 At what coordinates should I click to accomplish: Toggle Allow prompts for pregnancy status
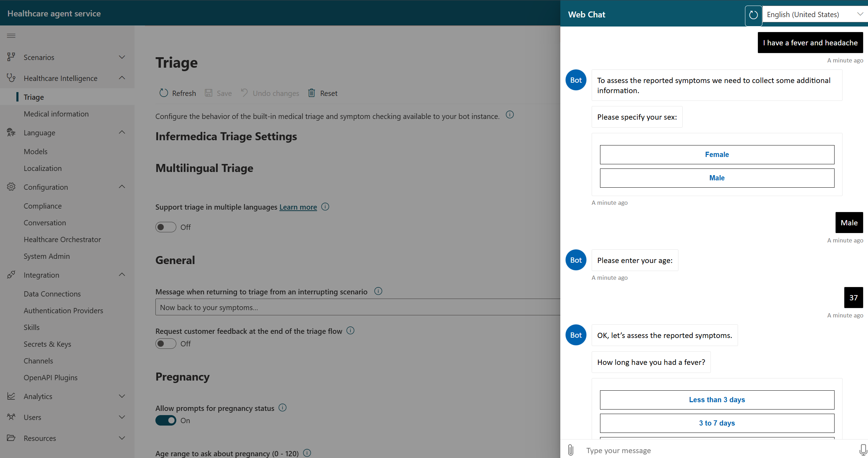[x=166, y=420]
